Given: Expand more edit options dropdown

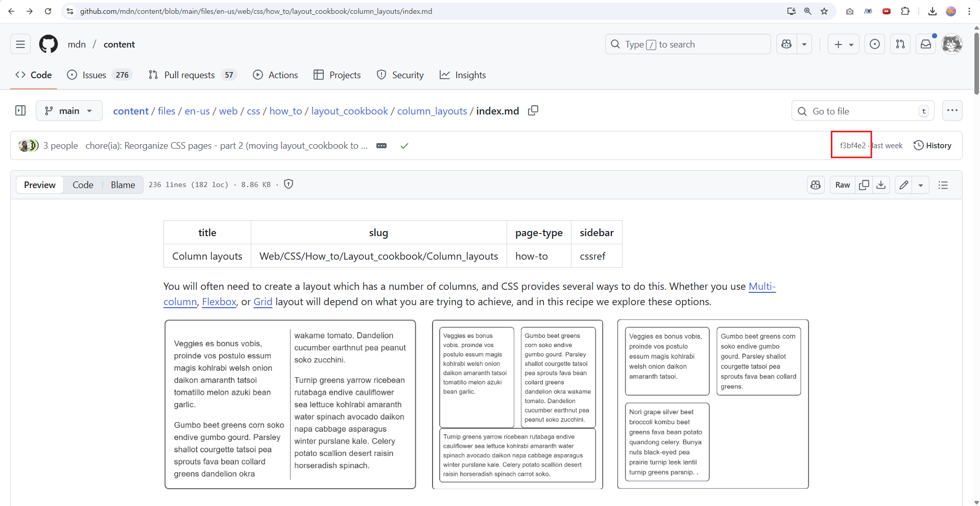Looking at the screenshot, I should [921, 185].
